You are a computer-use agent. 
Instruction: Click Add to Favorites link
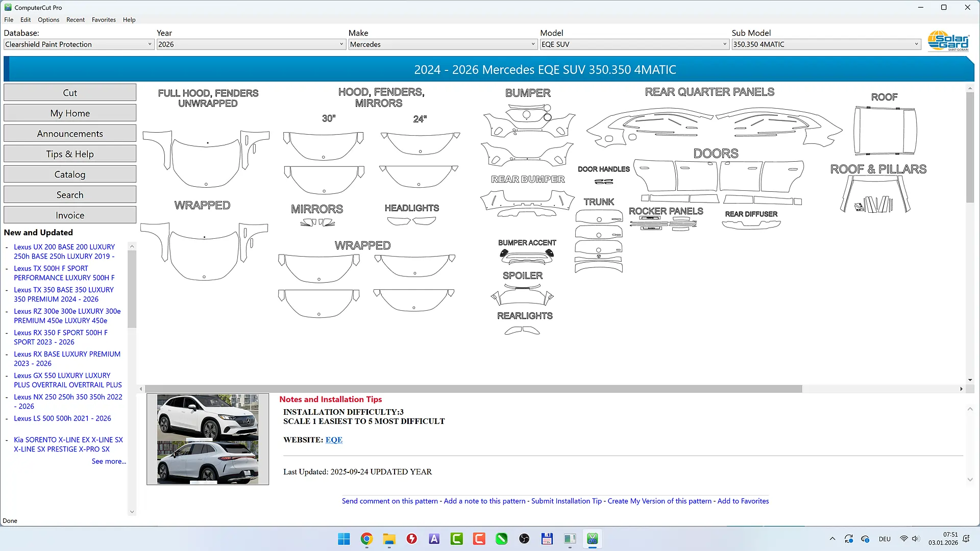click(x=743, y=501)
